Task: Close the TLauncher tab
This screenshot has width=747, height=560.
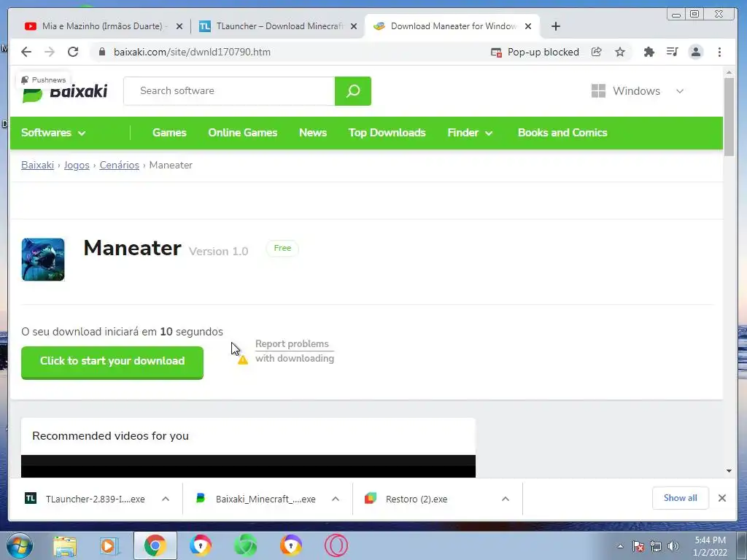Action: 354,26
